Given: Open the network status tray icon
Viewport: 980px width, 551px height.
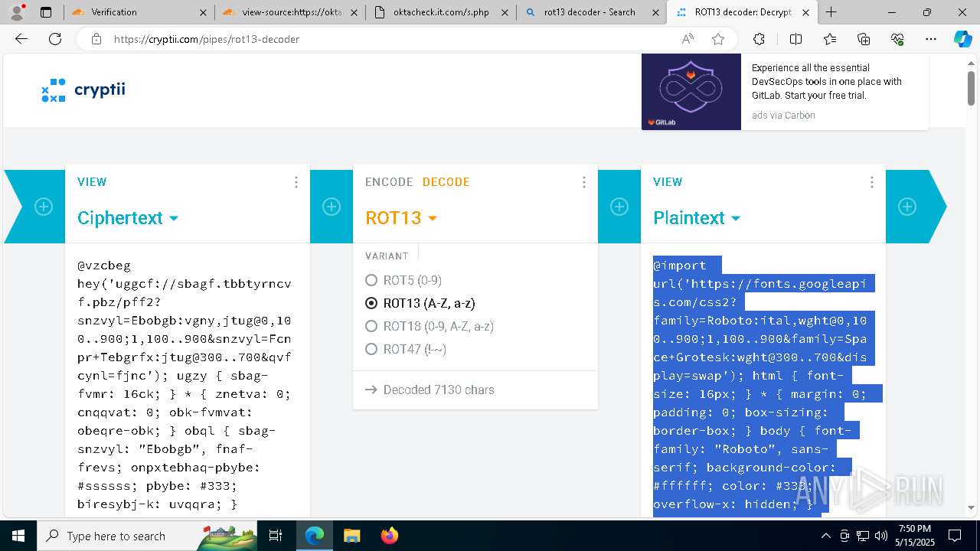Looking at the screenshot, I should pos(862,536).
